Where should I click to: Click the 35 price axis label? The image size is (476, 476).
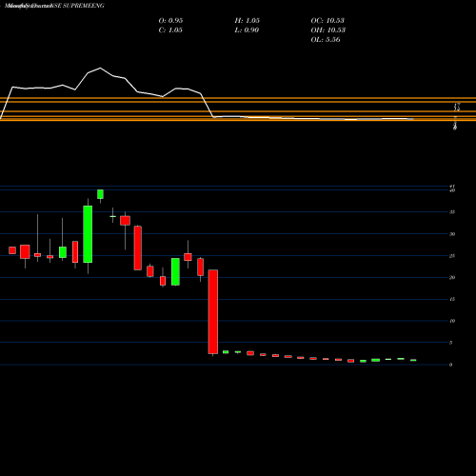[x=452, y=212]
